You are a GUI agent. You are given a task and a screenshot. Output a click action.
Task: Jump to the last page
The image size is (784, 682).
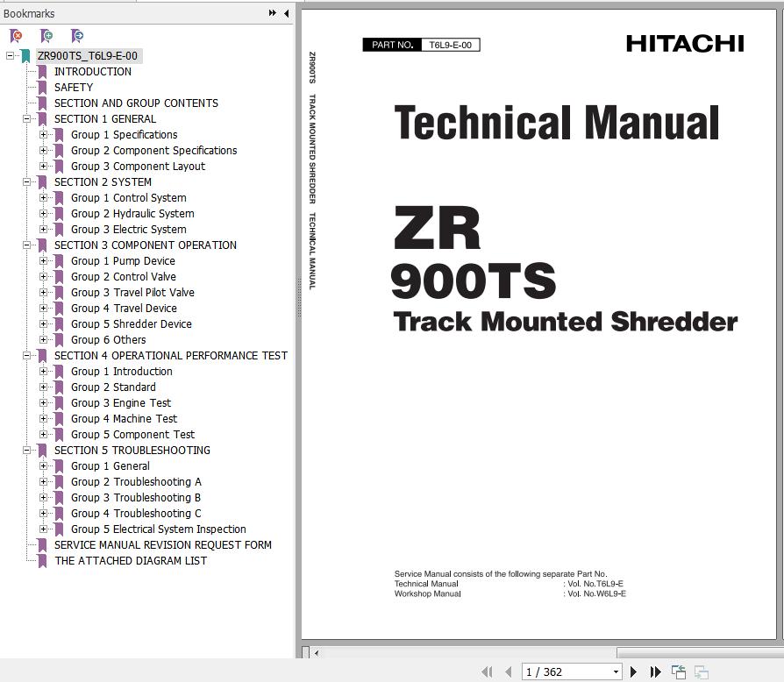coord(655,672)
